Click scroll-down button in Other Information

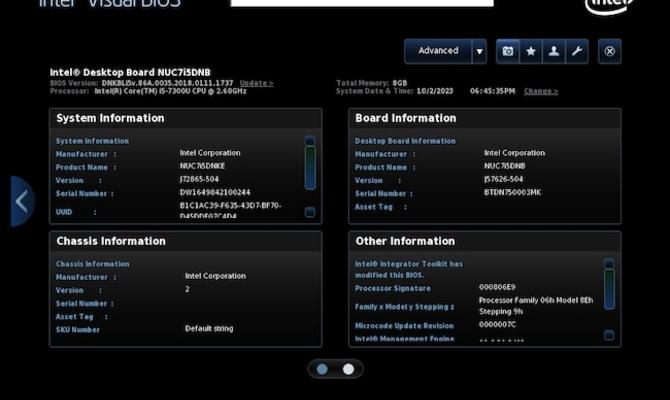pyautogui.click(x=609, y=335)
